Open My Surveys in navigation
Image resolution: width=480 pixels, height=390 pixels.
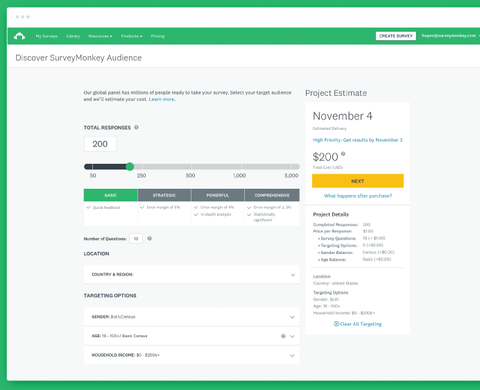(x=47, y=36)
